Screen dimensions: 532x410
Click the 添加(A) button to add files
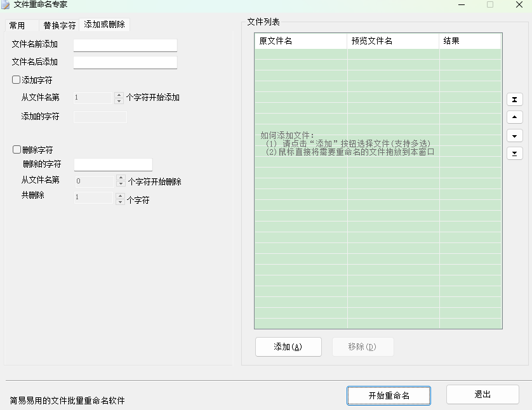pyautogui.click(x=288, y=347)
